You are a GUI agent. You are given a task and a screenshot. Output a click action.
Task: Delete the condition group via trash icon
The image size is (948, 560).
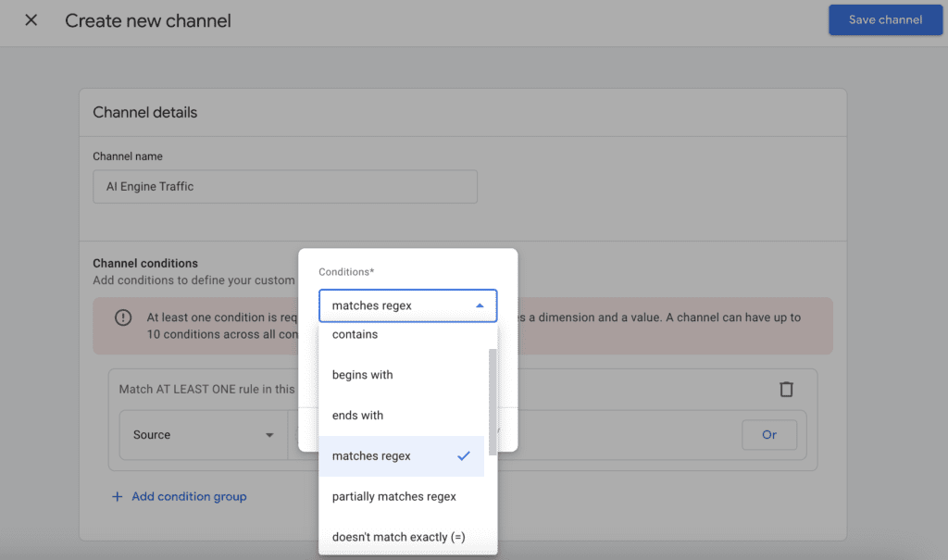(786, 390)
